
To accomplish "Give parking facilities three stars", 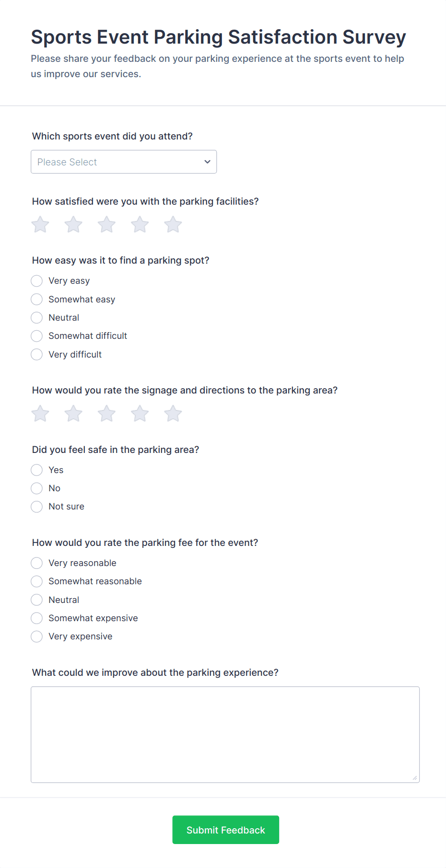I will [106, 224].
